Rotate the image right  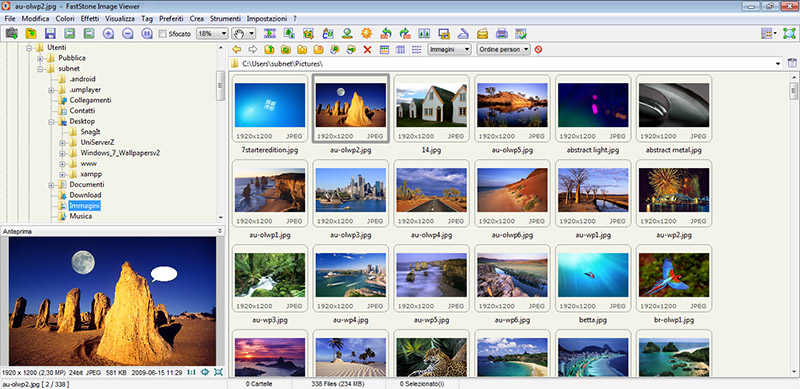[405, 34]
